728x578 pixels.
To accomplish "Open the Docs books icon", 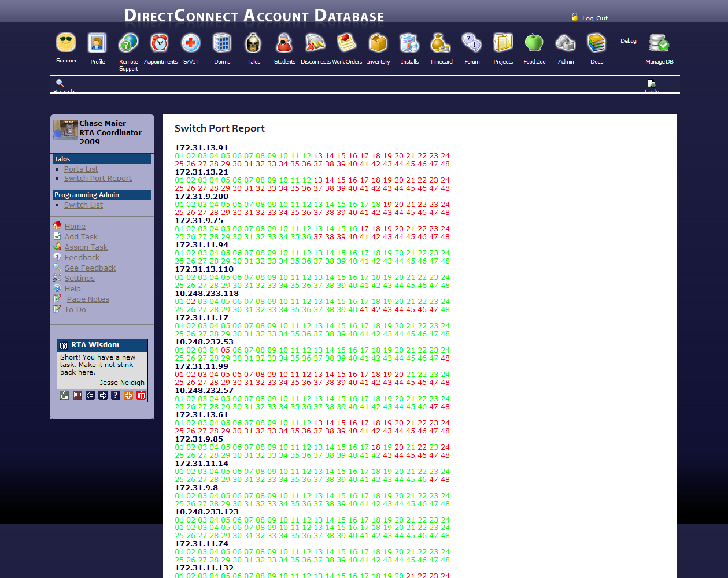I will point(597,43).
